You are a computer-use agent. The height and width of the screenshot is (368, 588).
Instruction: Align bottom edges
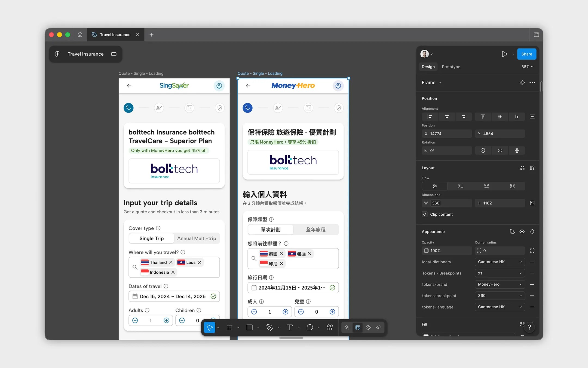[x=517, y=117]
